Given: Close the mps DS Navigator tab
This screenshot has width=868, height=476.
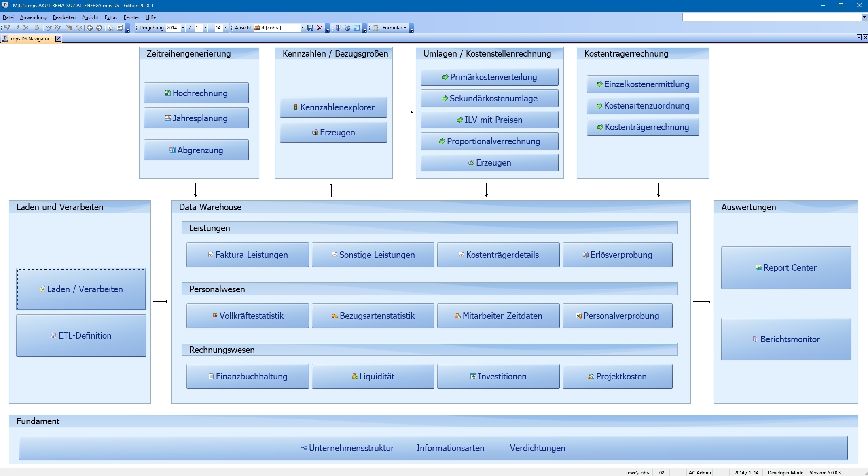Looking at the screenshot, I should 58,38.
